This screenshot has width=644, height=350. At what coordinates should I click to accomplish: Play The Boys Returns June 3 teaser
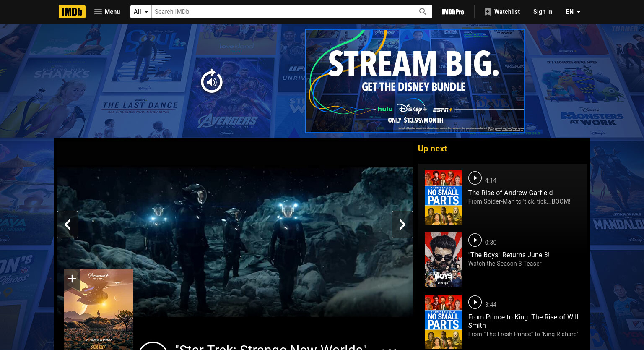click(x=475, y=240)
